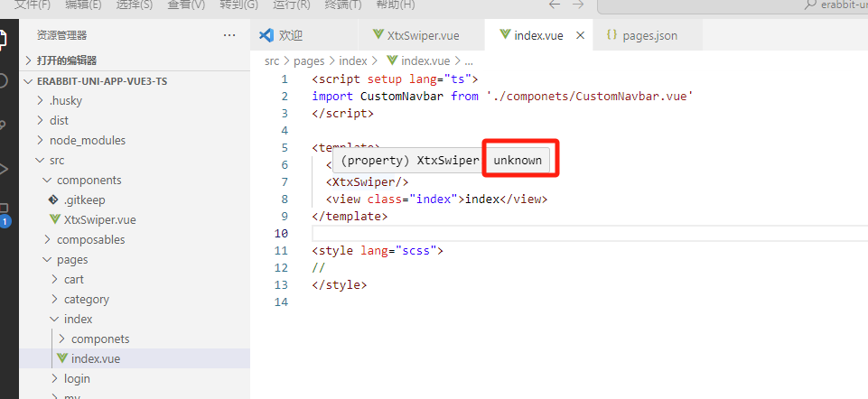Viewport: 868px width, 399px height.
Task: Open the 选择(S) menu
Action: pos(134,5)
